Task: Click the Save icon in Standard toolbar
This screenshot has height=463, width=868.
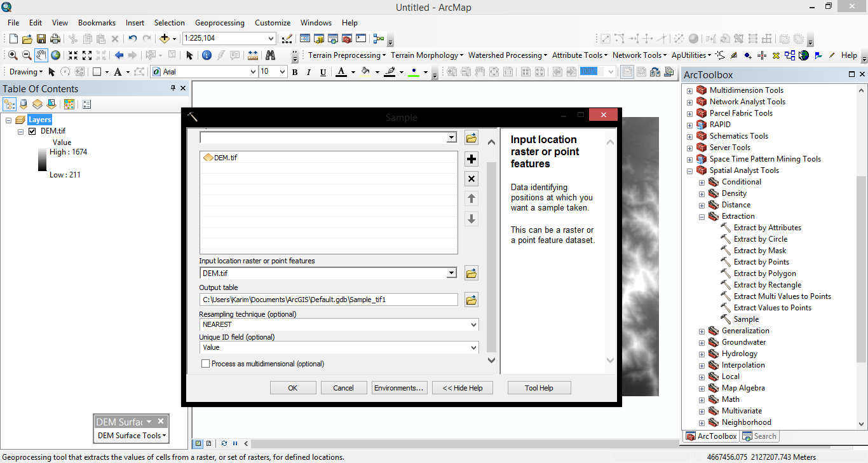Action: [x=41, y=39]
